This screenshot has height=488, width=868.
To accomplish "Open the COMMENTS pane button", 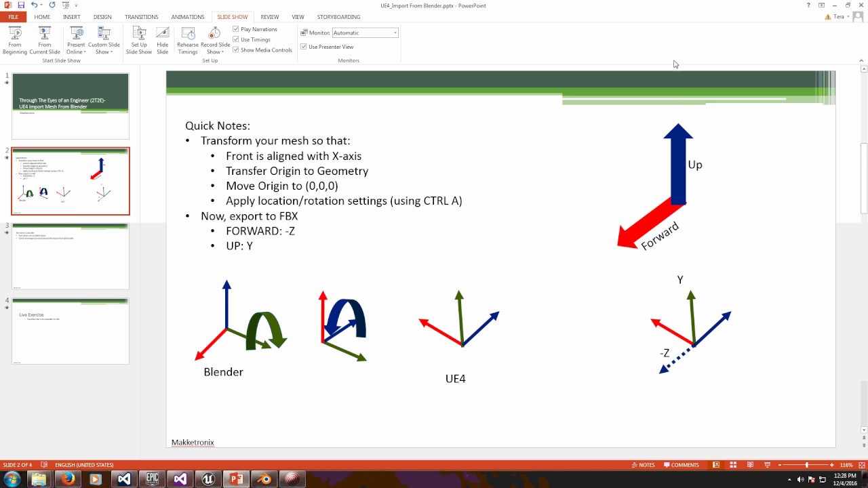I will coord(682,465).
